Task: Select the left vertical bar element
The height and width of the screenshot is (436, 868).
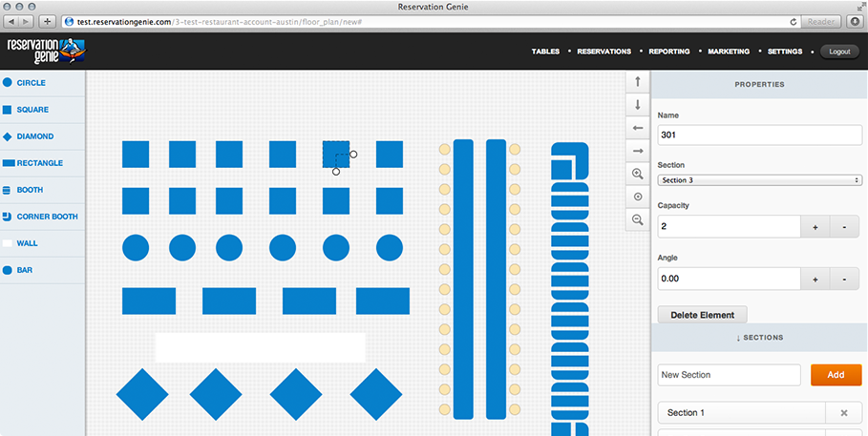Action: [463, 280]
